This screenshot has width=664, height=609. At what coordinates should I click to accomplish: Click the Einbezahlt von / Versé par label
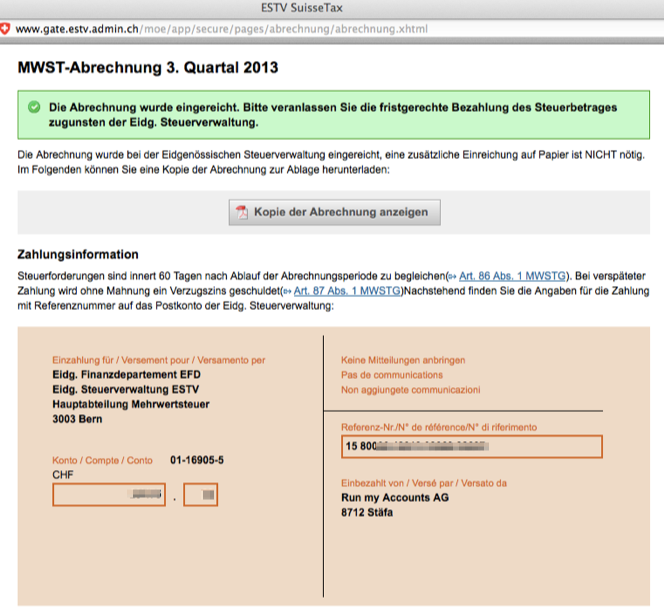click(424, 483)
